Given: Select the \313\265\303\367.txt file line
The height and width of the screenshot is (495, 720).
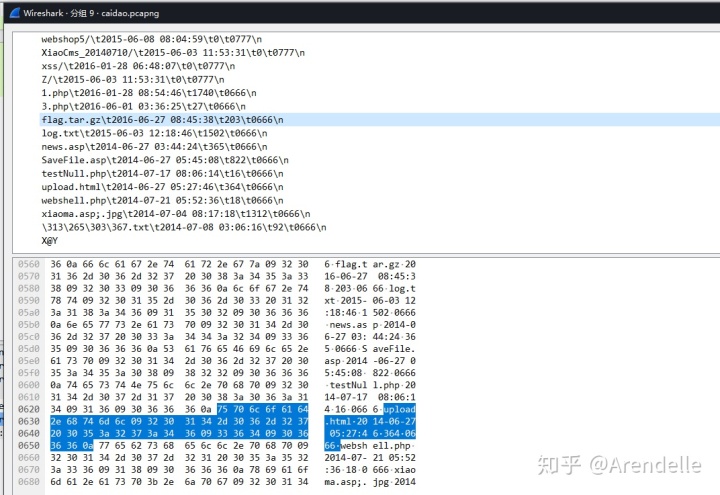Looking at the screenshot, I should tap(184, 227).
